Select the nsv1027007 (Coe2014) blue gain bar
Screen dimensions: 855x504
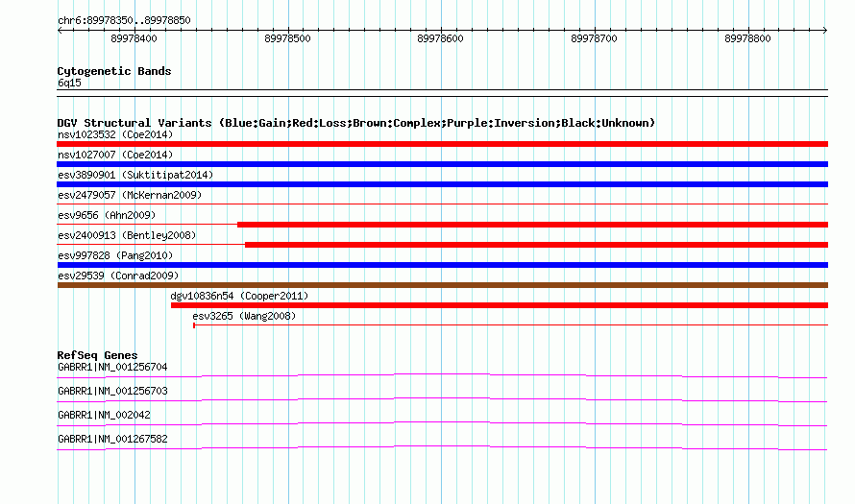tap(442, 164)
